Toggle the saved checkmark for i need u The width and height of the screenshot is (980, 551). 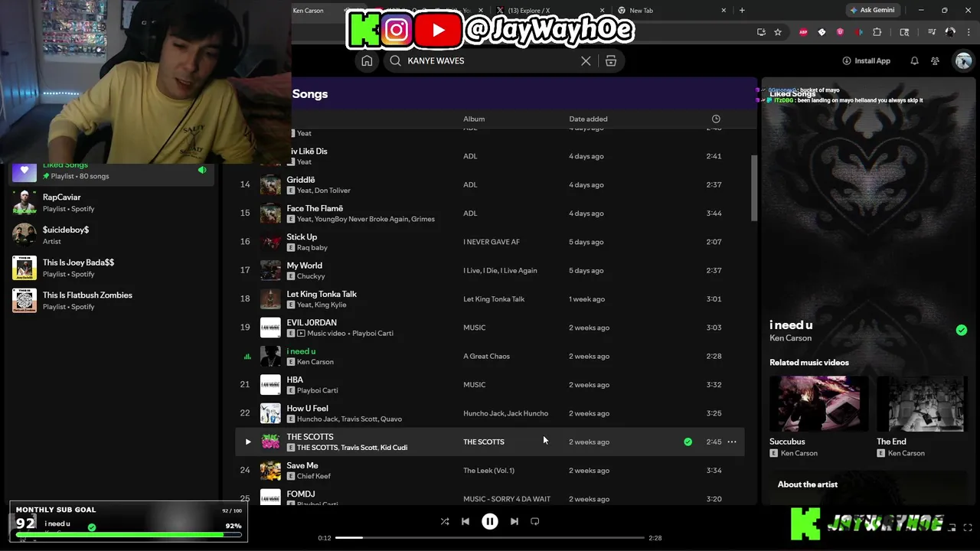coord(962,330)
